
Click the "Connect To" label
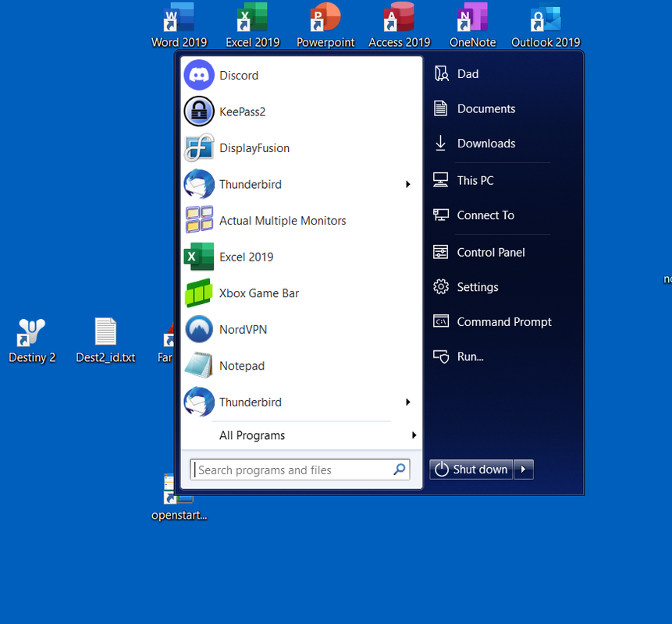(485, 215)
